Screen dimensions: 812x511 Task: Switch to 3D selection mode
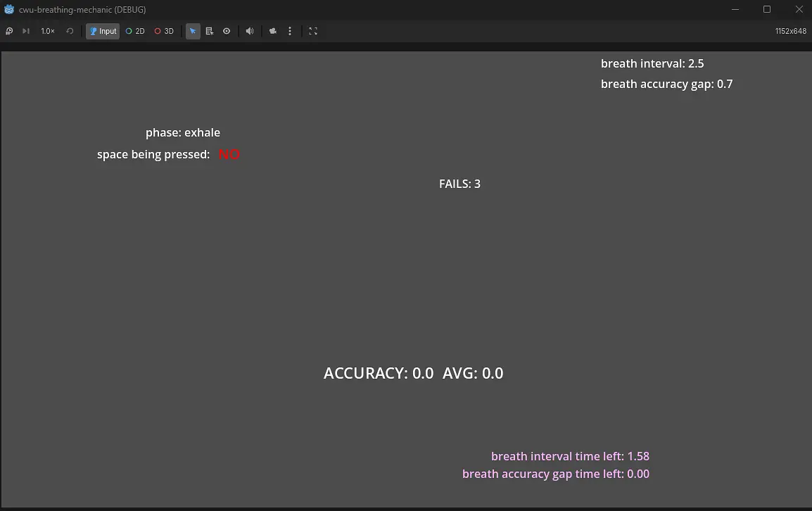164,31
